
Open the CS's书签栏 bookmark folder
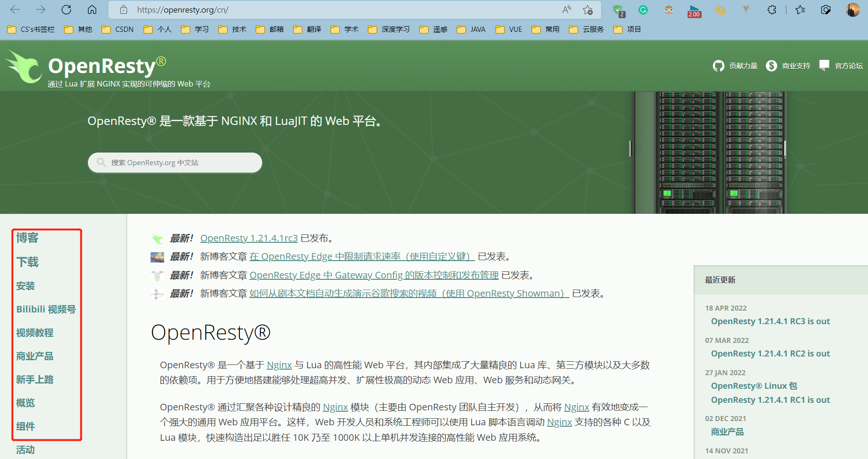coord(31,29)
